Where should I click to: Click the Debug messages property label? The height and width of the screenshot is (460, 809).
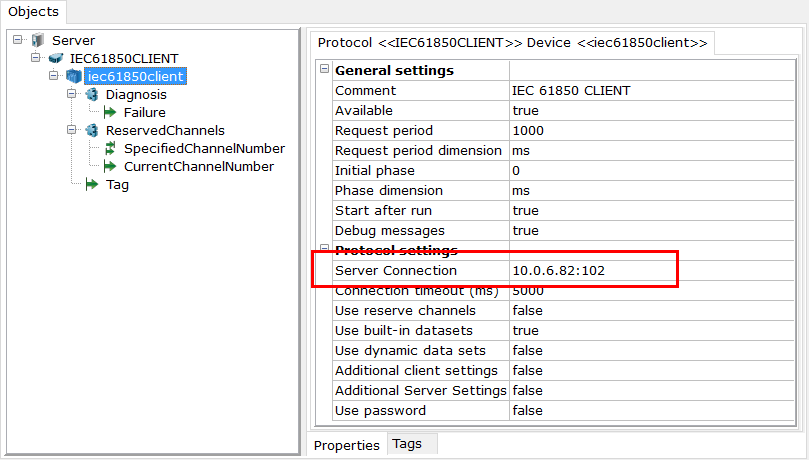390,231
